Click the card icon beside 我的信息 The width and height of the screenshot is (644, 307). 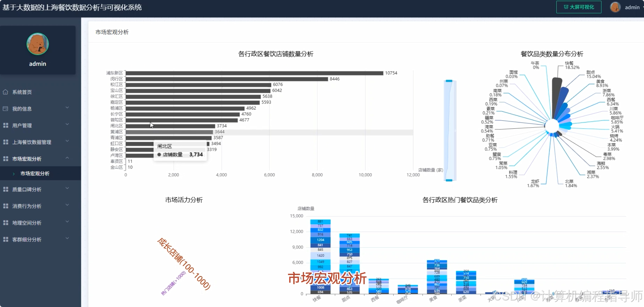point(5,109)
